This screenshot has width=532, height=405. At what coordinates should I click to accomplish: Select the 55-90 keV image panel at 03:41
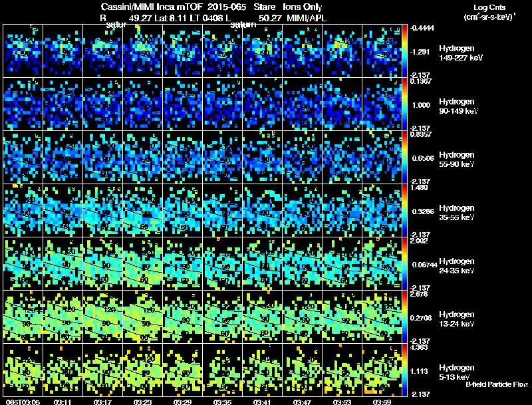[x=262, y=158]
